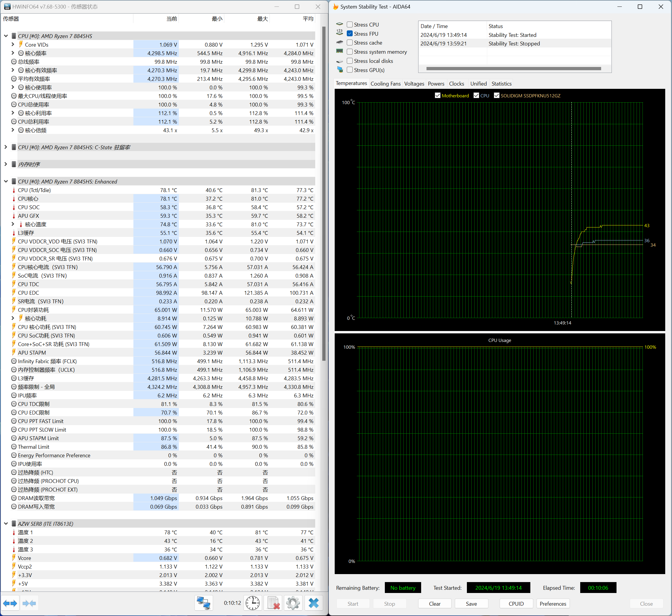Click the Thermal Limit circle icon
672x616 pixels.
(x=14, y=447)
